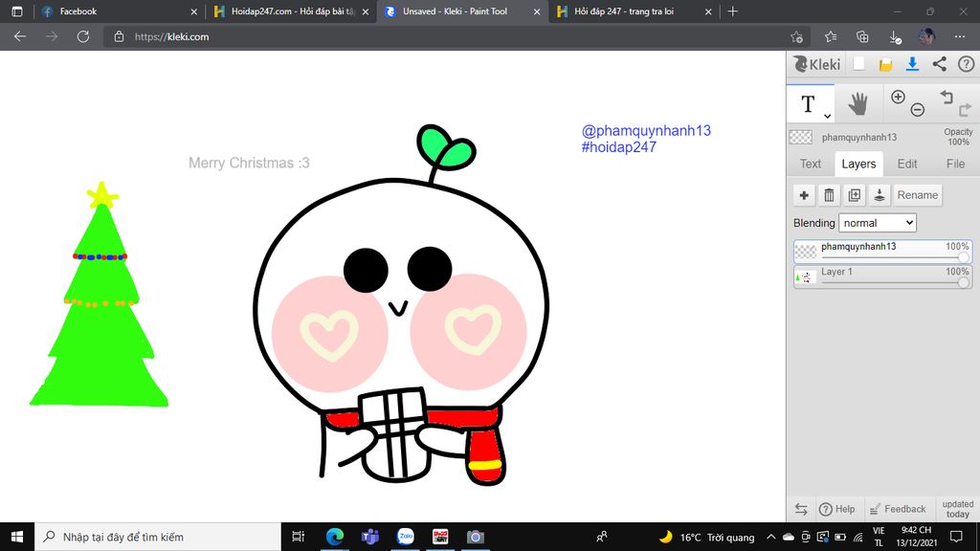Zoom in with the plus magnifier
980x551 pixels.
click(898, 97)
